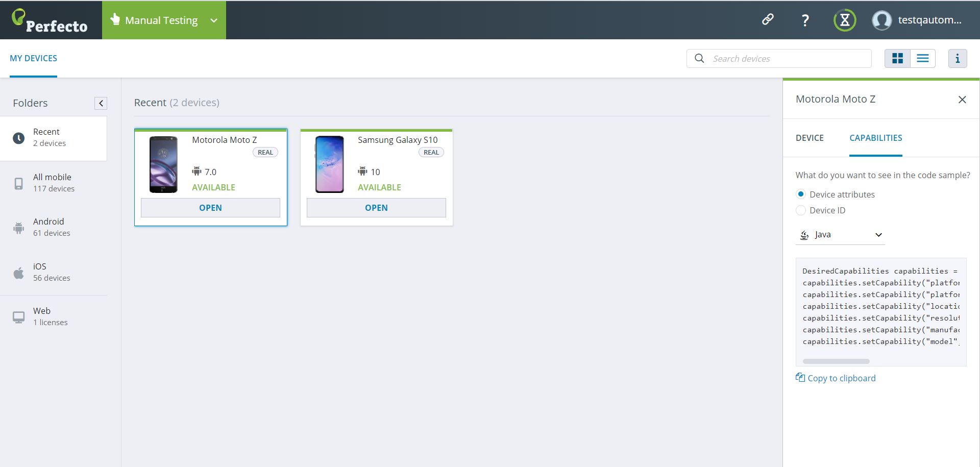Click the Perfecto logo
The width and height of the screenshot is (980, 467).
50,21
